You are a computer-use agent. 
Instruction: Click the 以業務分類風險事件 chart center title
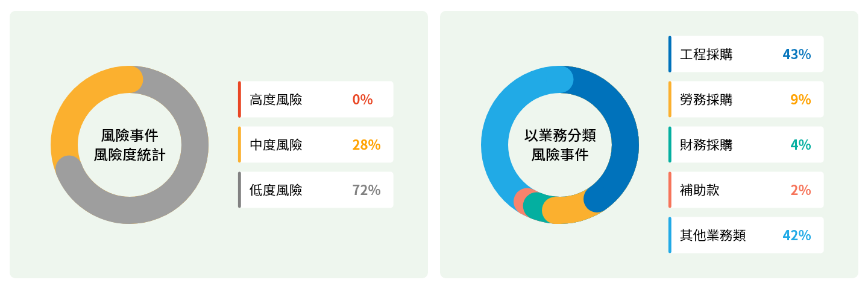(x=560, y=145)
